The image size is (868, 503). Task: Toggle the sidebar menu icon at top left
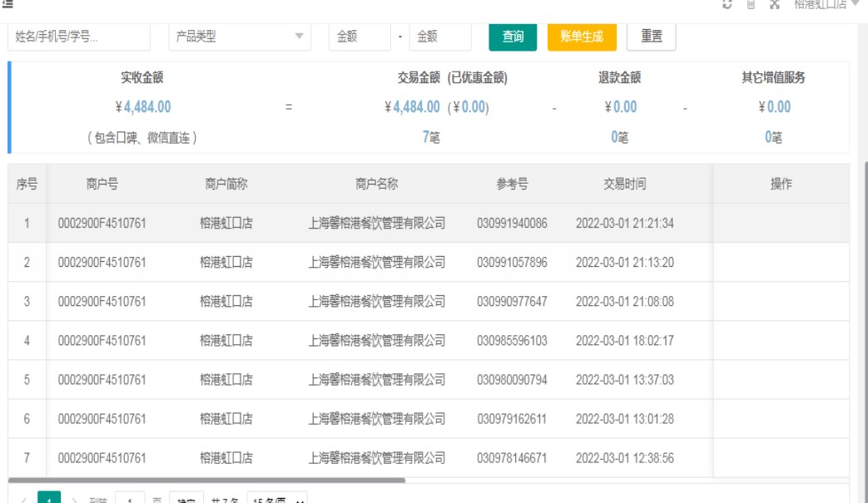(7, 4)
